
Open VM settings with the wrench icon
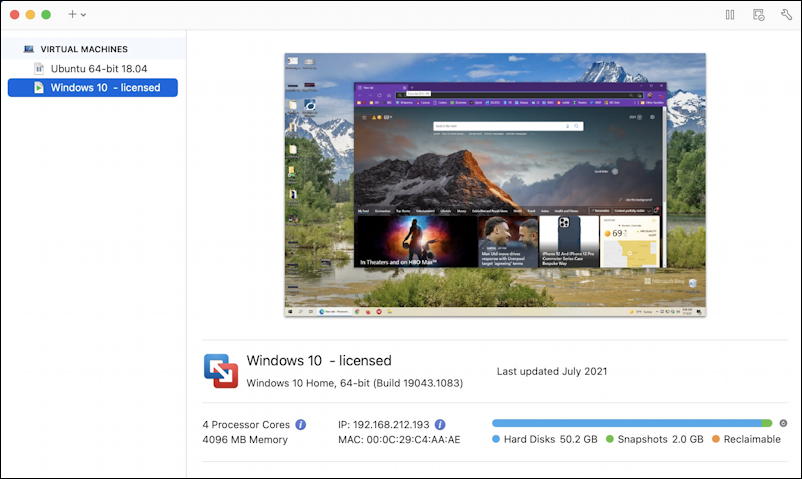click(786, 15)
